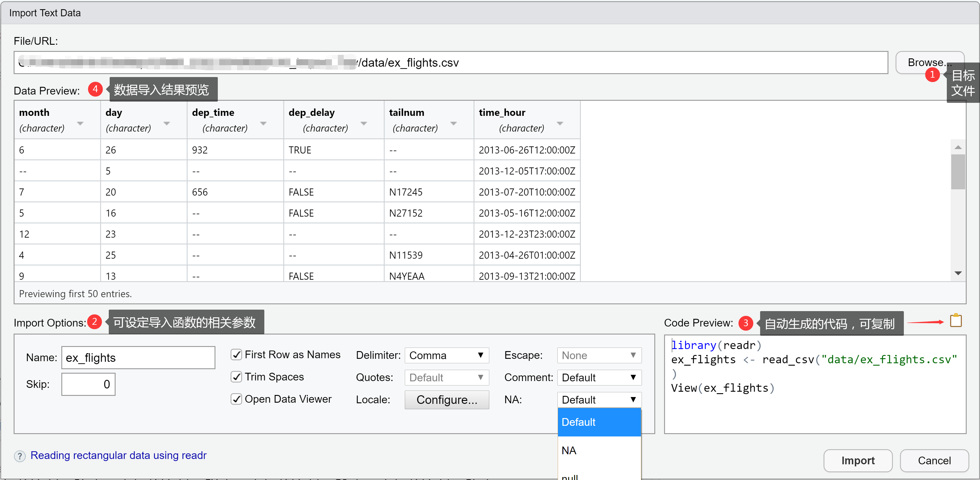Click the data preview scrollbar thumb
The image size is (980, 480).
(957, 172)
